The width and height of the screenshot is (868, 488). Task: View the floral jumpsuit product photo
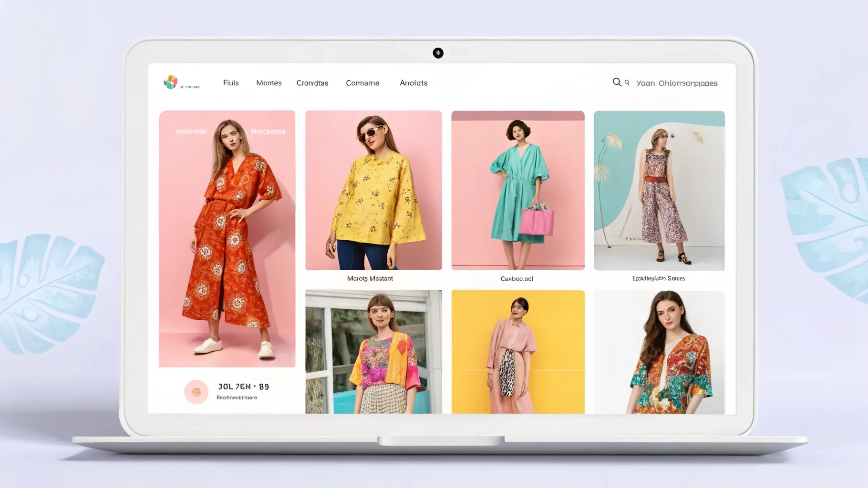click(x=659, y=190)
